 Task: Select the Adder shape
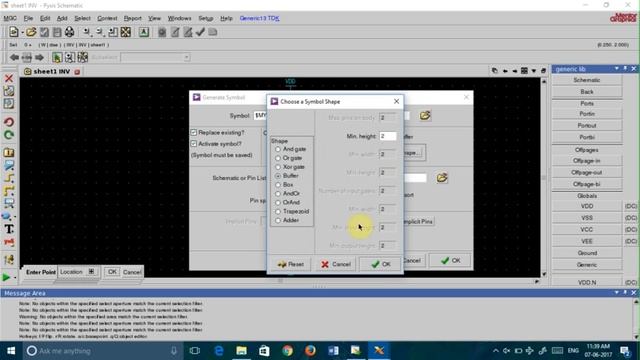(278, 220)
